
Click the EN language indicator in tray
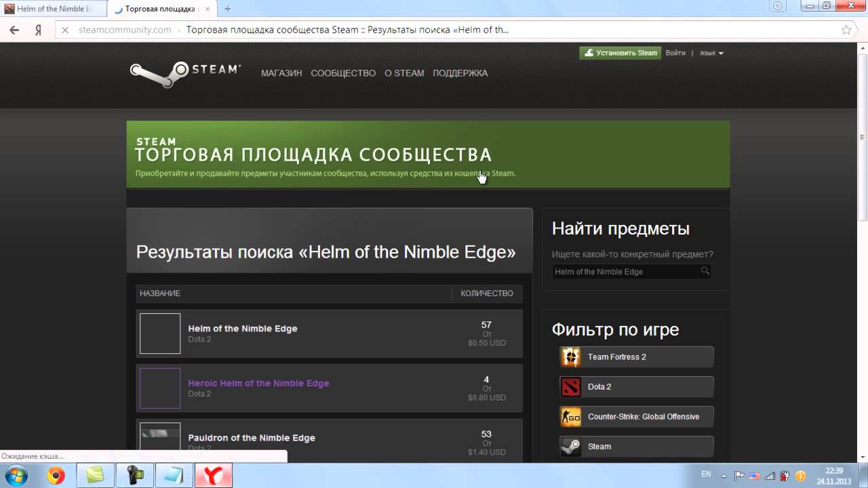click(706, 473)
